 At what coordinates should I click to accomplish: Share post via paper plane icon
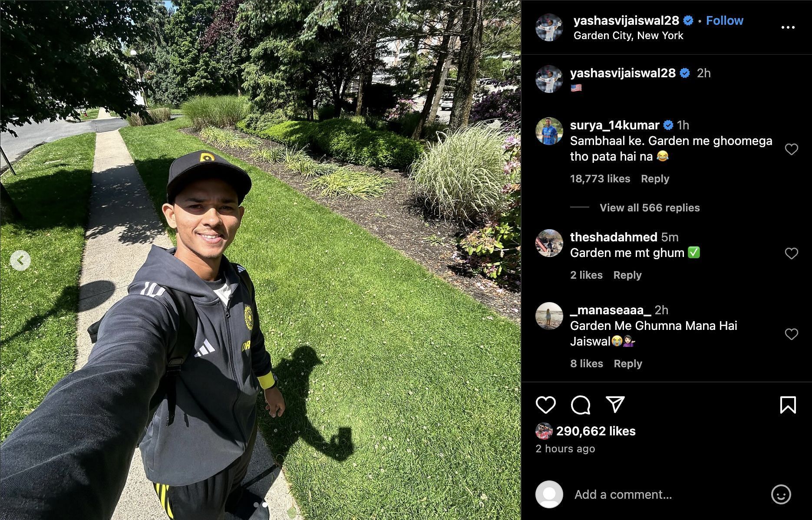coord(615,404)
